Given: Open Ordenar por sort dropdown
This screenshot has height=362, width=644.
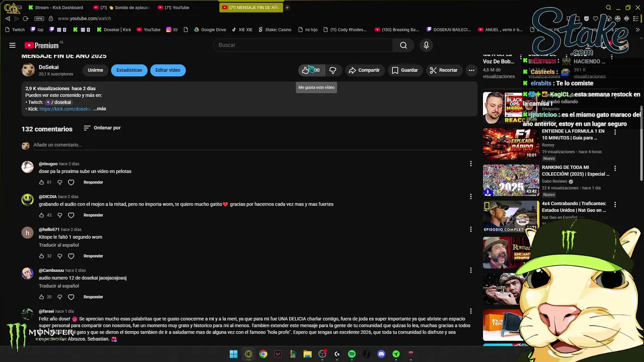Looking at the screenshot, I should [102, 128].
